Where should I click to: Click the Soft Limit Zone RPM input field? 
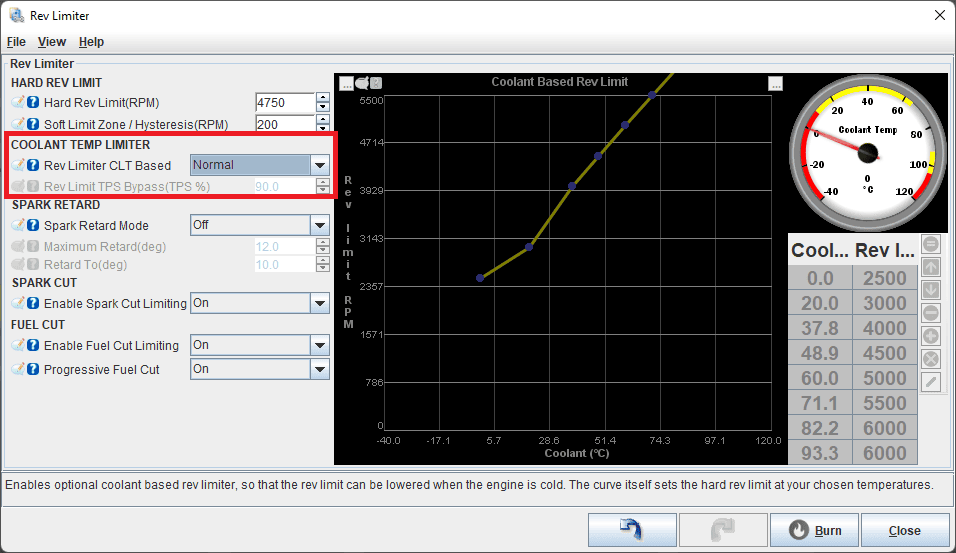pos(285,124)
